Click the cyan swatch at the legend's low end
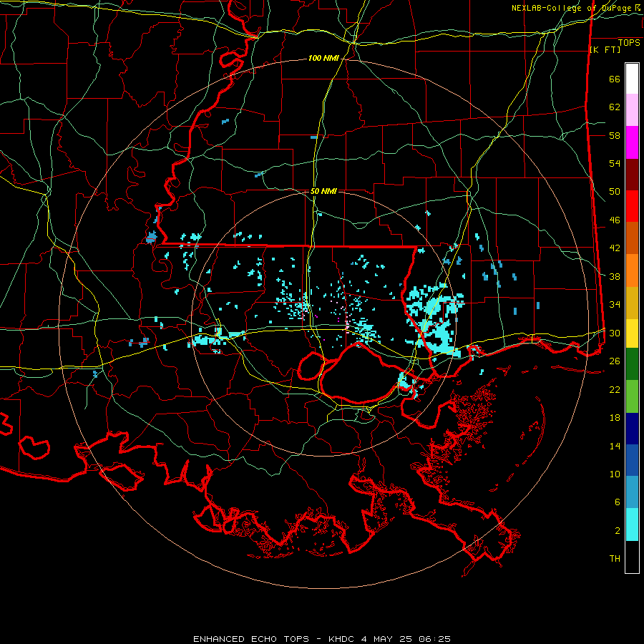Screen dimensions: 644x644 (632, 525)
